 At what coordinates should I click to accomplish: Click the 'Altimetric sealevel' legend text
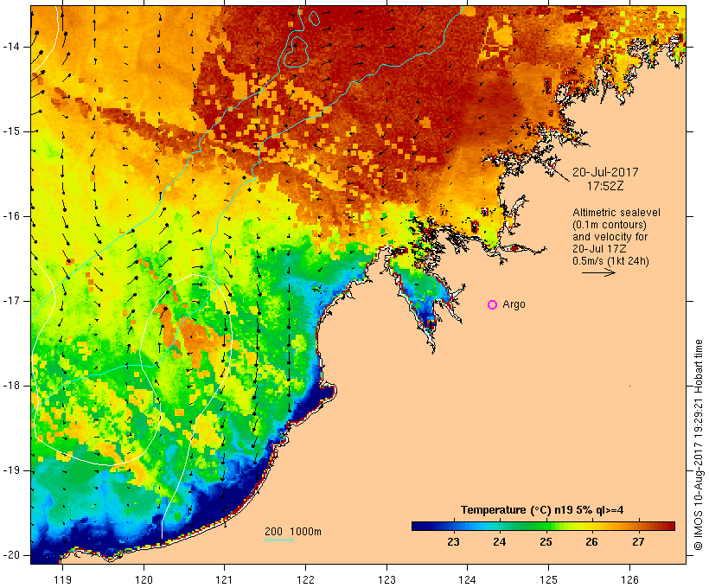pos(616,213)
